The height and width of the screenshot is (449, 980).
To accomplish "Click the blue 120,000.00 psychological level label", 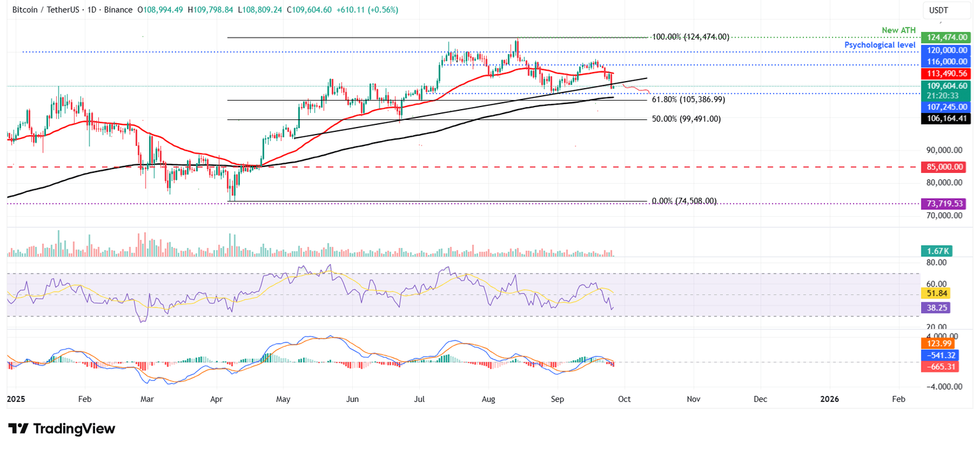I will pyautogui.click(x=946, y=50).
